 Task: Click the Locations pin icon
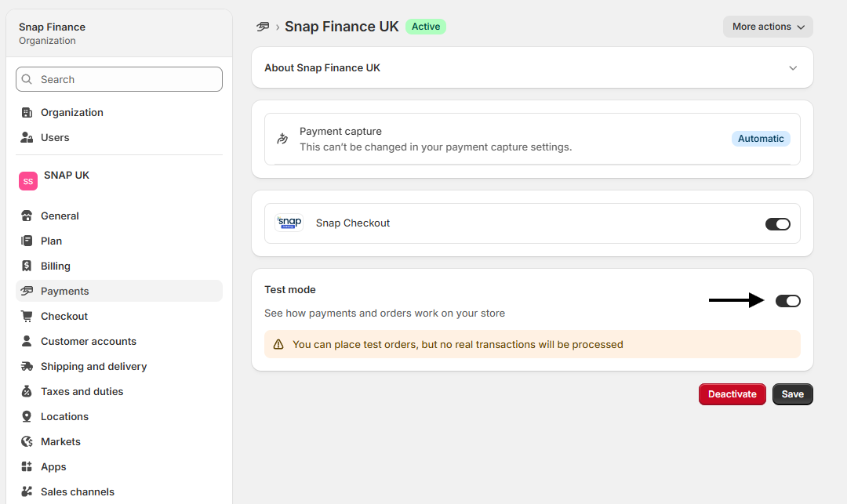pos(27,416)
